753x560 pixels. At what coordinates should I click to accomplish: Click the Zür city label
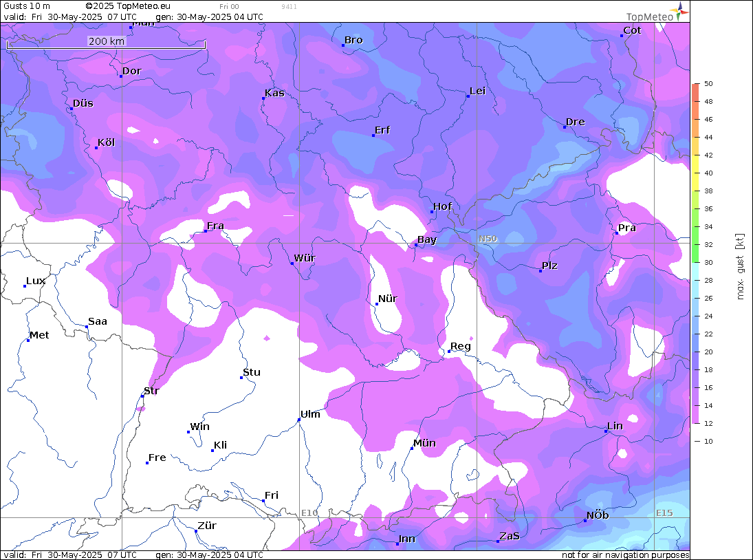(207, 526)
